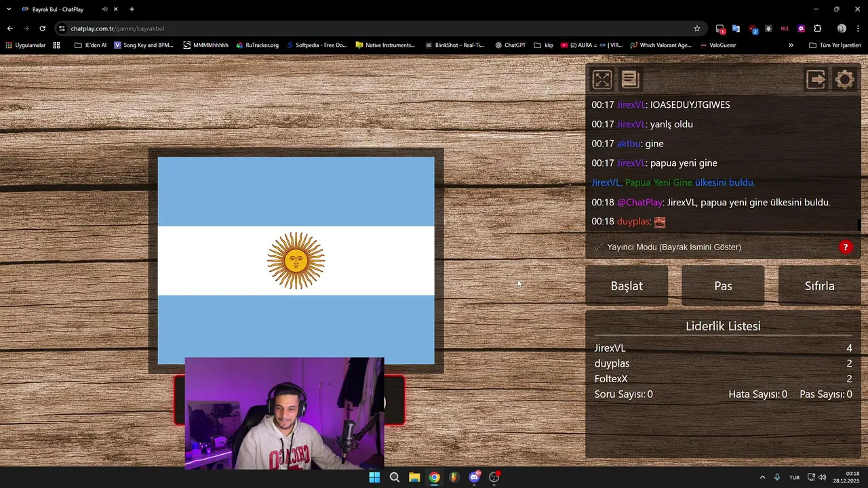Show hidden system tray icons
The height and width of the screenshot is (488, 868).
[x=762, y=477]
